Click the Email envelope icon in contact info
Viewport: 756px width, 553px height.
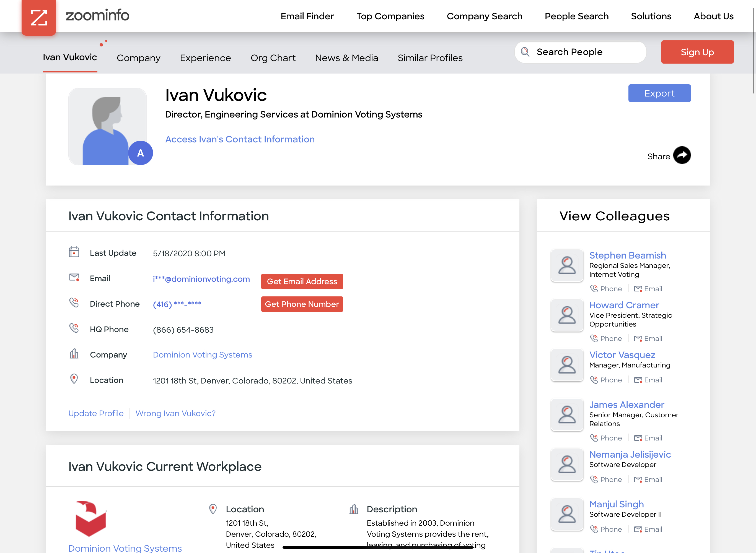74,278
